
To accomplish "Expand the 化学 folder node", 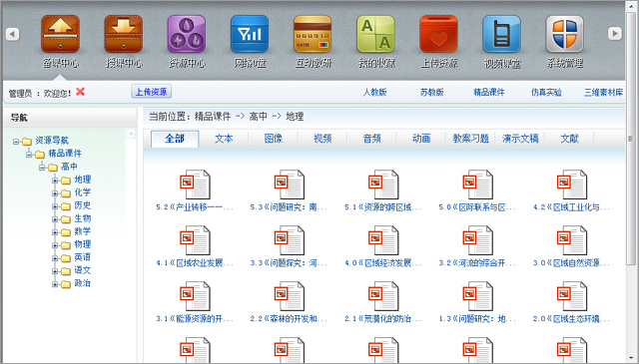I will (55, 193).
